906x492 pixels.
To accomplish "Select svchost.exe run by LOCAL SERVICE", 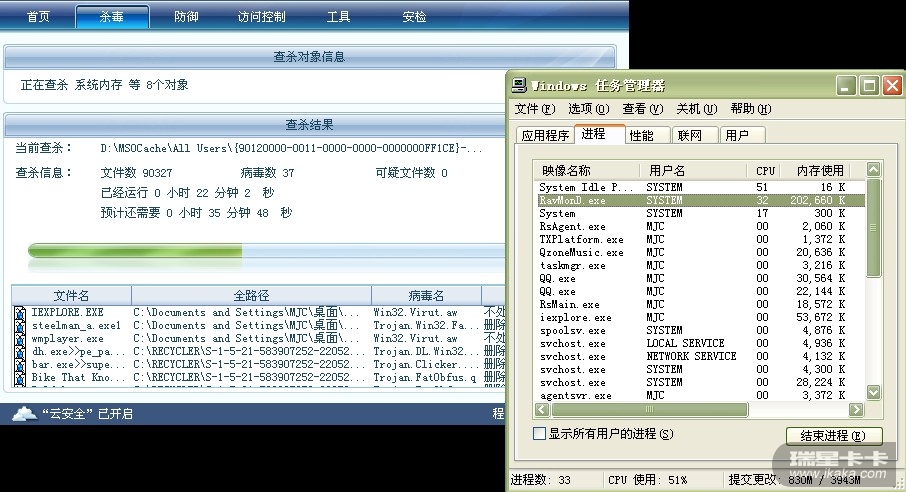I will tap(700, 343).
